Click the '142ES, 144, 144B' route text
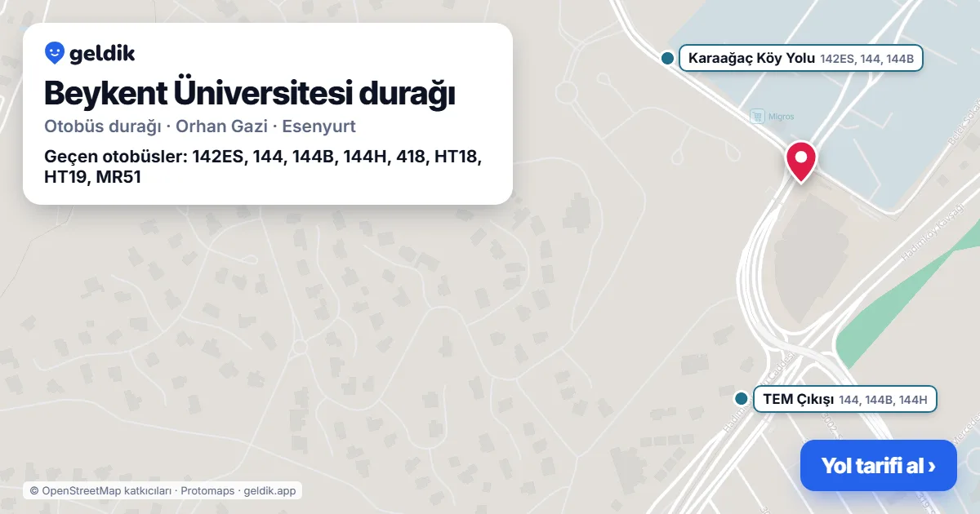The height and width of the screenshot is (514, 980). pyautogui.click(x=866, y=59)
